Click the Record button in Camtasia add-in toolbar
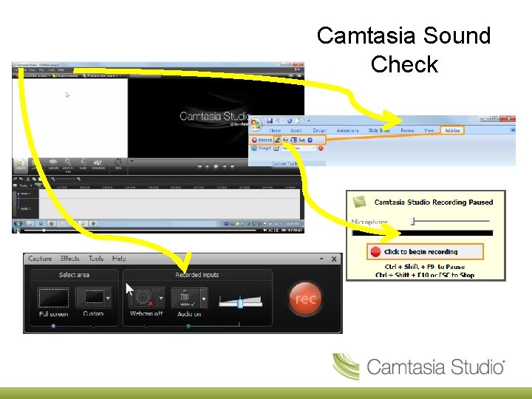 [262, 140]
